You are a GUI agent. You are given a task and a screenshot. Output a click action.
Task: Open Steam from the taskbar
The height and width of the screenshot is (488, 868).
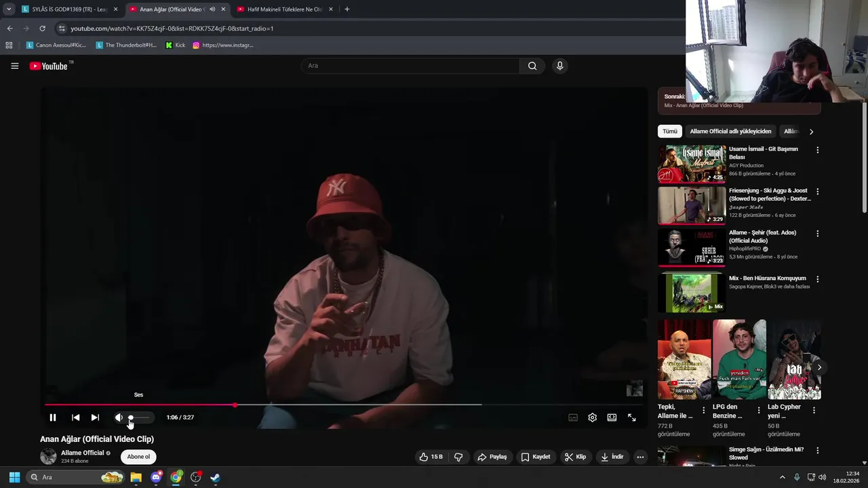(215, 477)
